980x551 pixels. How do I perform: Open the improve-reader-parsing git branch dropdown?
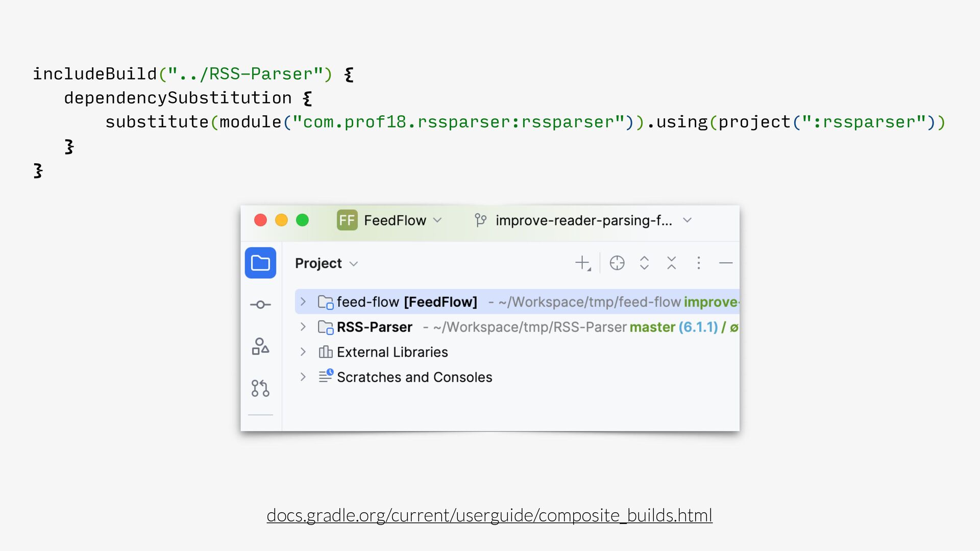click(583, 220)
